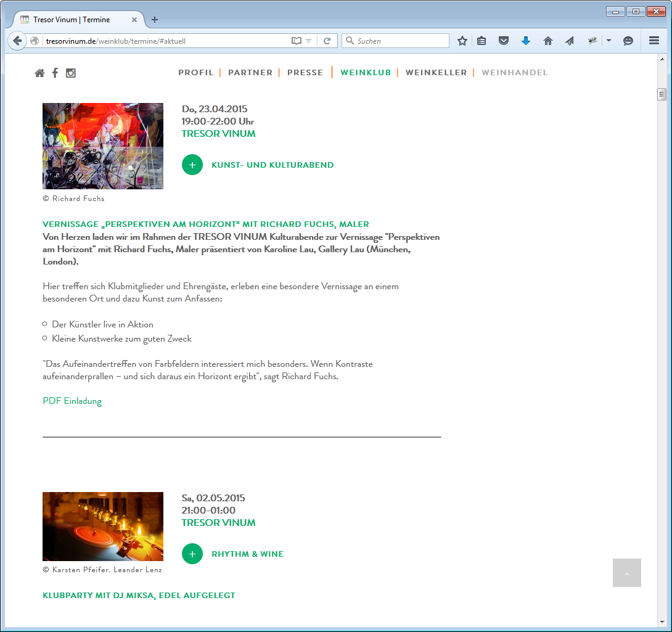The image size is (672, 632).
Task: Click the back-to-top gray button
Action: (627, 573)
